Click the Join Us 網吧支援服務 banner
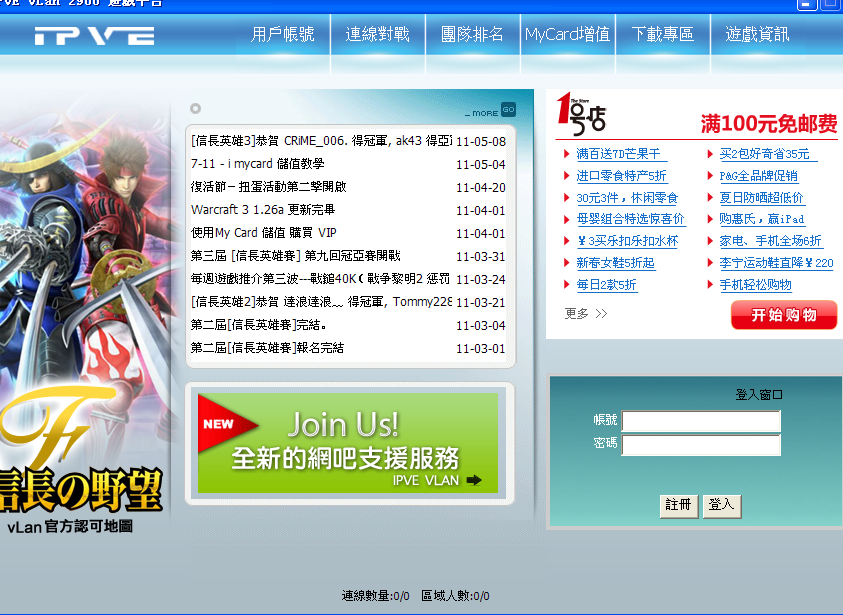843x615 pixels. click(x=348, y=443)
